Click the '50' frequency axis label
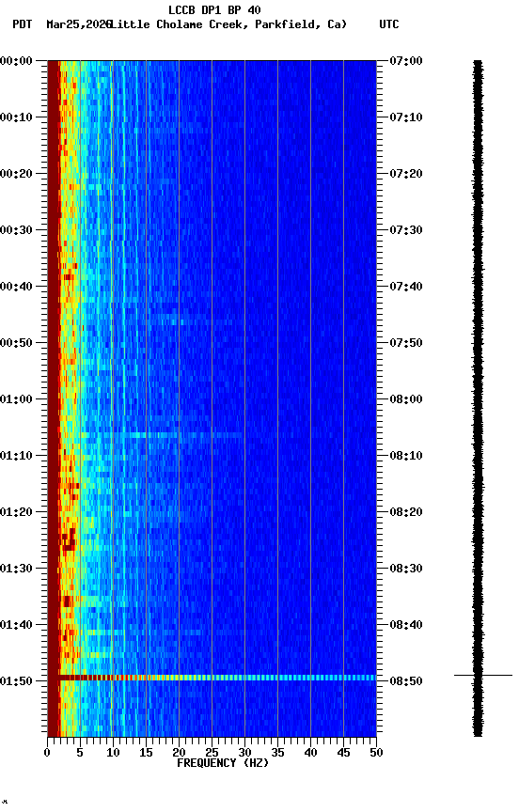 pos(376,753)
